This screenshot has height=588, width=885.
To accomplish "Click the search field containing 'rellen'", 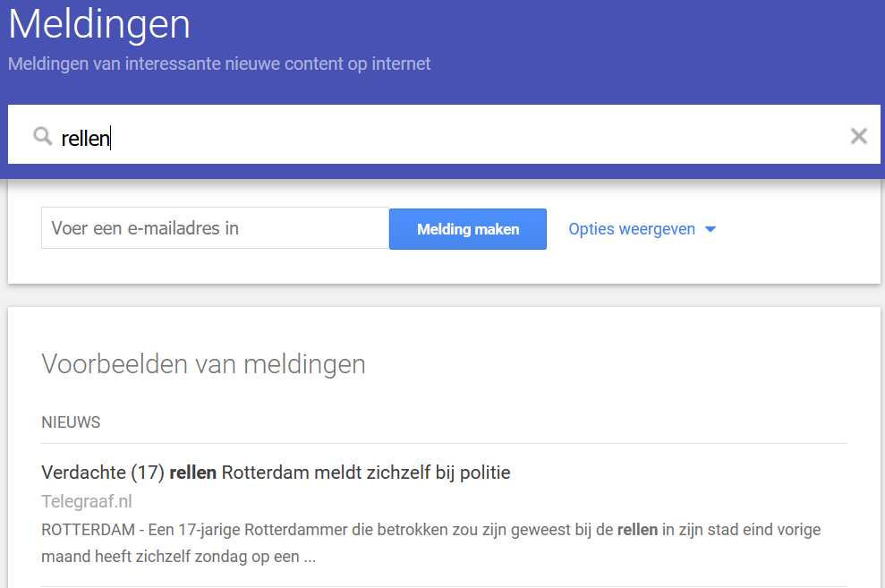I will (444, 135).
